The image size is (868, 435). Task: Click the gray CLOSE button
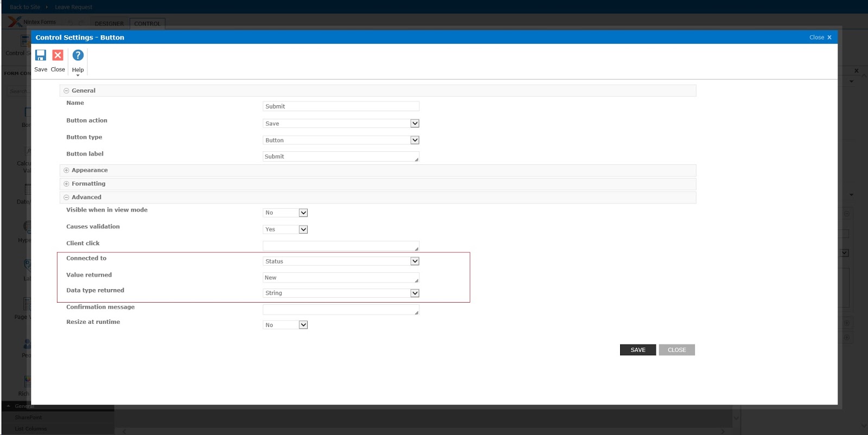click(x=677, y=350)
